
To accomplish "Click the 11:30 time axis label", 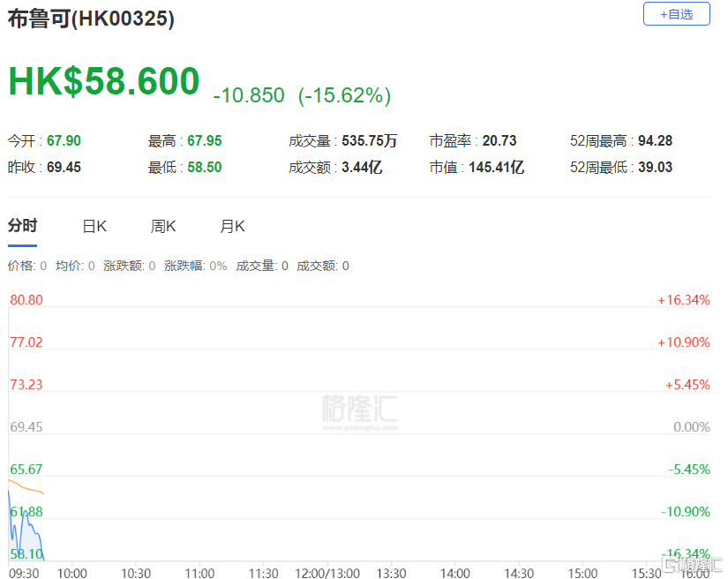I will point(263,573).
